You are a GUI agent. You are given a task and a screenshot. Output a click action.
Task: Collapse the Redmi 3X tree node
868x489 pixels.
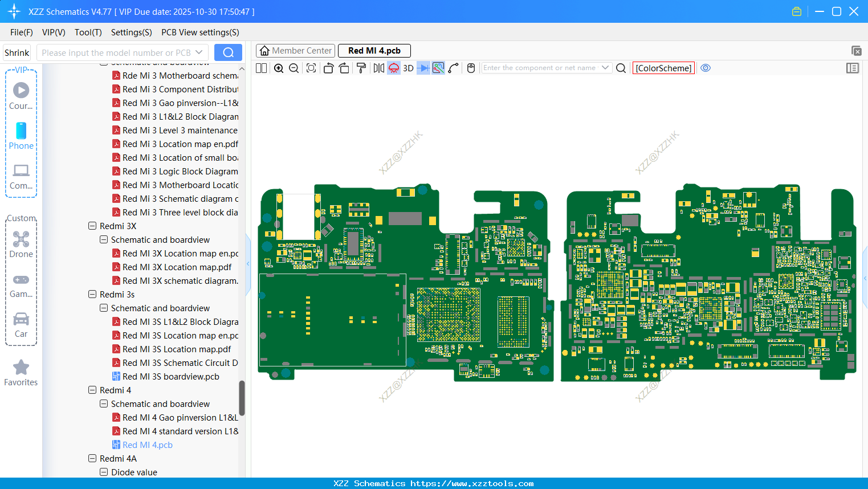click(x=92, y=226)
